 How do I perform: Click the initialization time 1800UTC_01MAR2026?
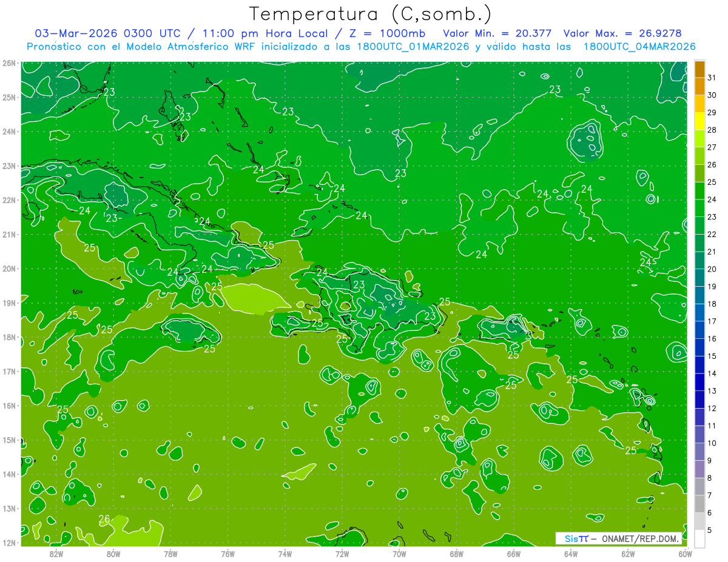coord(413,47)
